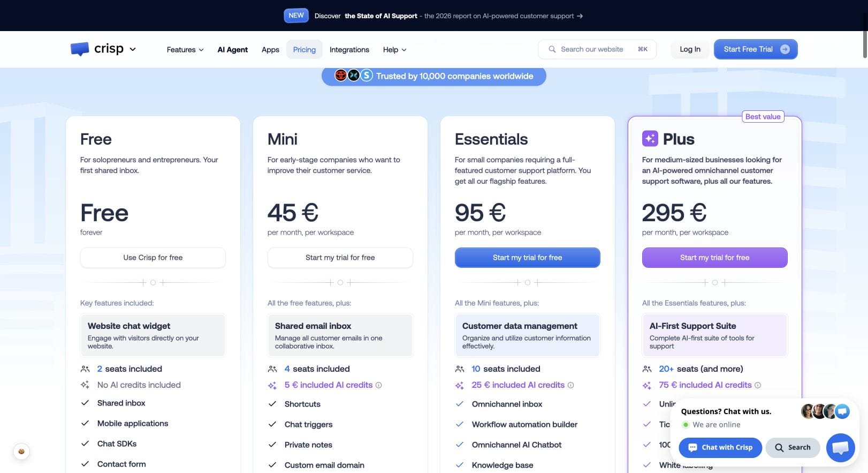Viewport: 868px width, 473px height.
Task: Open the cookie preferences icon
Action: [x=21, y=451]
